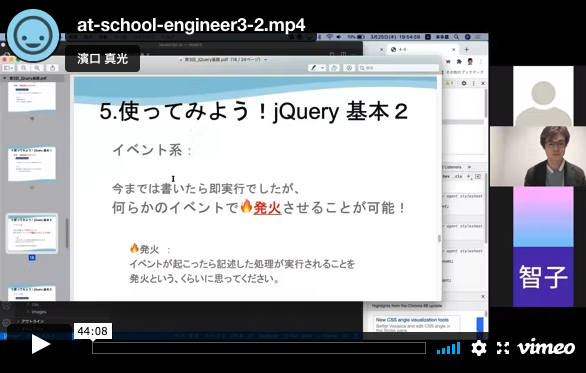Click zoom out magnifier in Preview toolbar
Viewport: 586px width, 373px height.
(24, 68)
